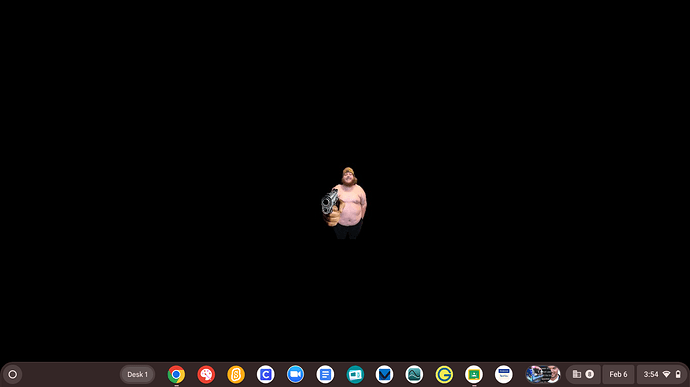The image size is (690, 387).
Task: Click the building icon in tray
Action: (576, 374)
